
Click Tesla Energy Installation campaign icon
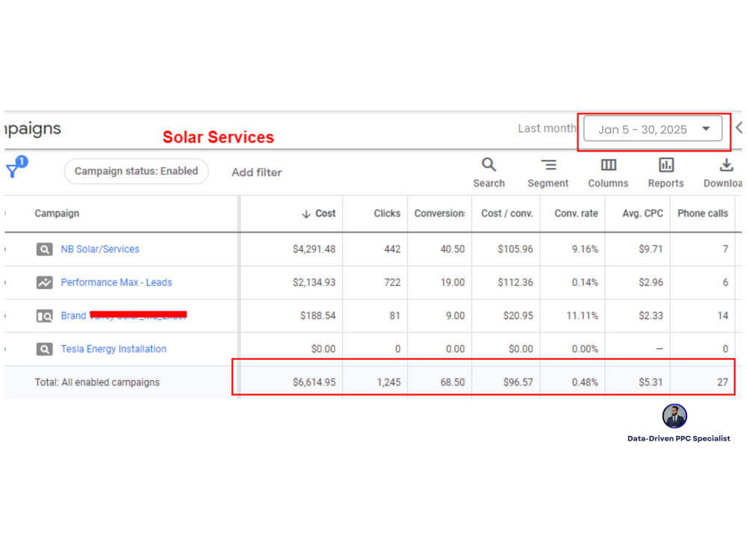click(44, 349)
